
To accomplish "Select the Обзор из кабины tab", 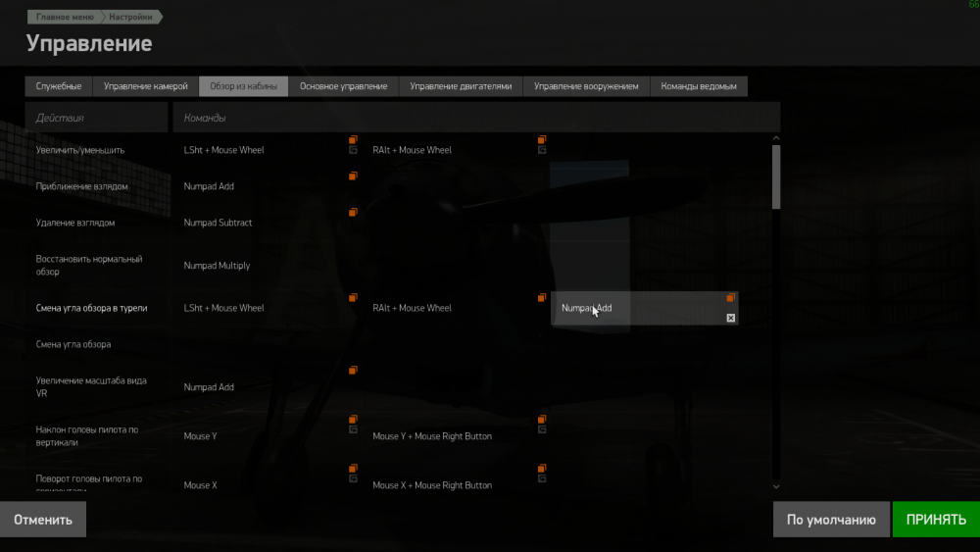I will [244, 86].
